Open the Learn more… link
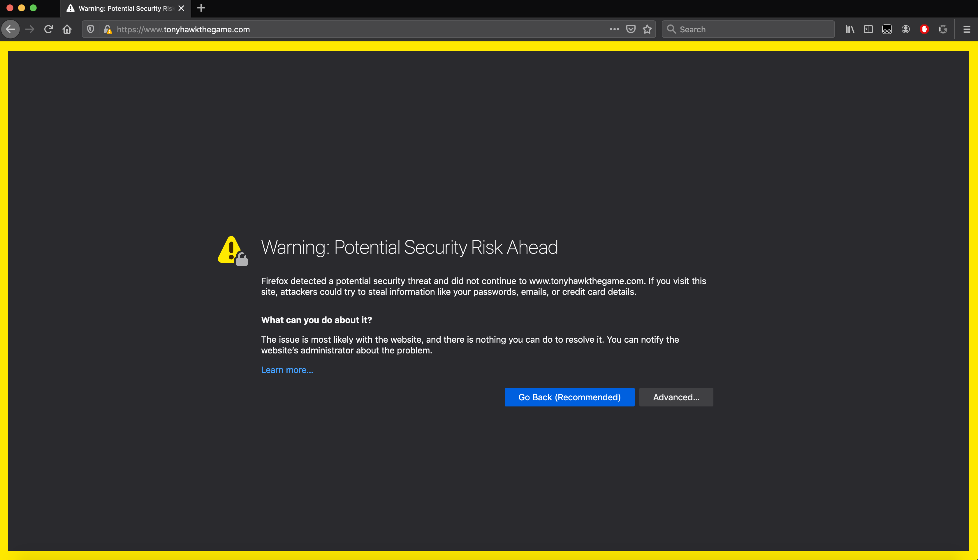 [287, 370]
